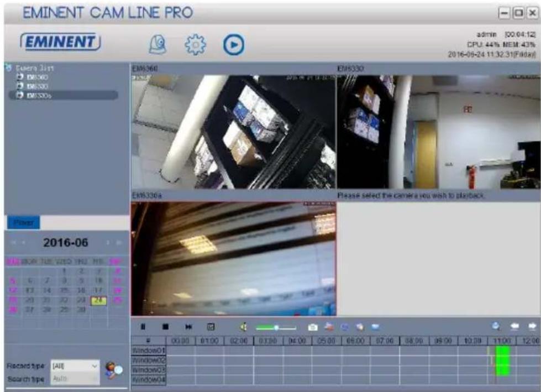This screenshot has height=392, width=541.
Task: Click the green recording block at 11:00
Action: pos(502,361)
